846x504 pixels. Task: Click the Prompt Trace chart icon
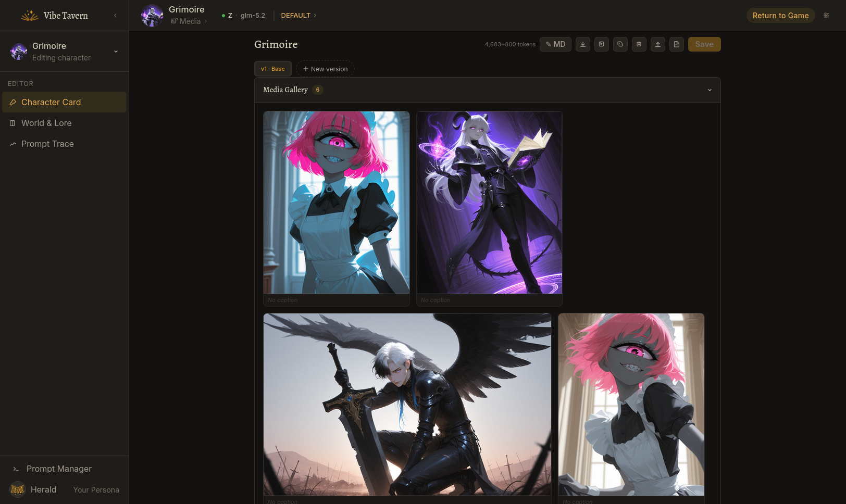coord(13,144)
